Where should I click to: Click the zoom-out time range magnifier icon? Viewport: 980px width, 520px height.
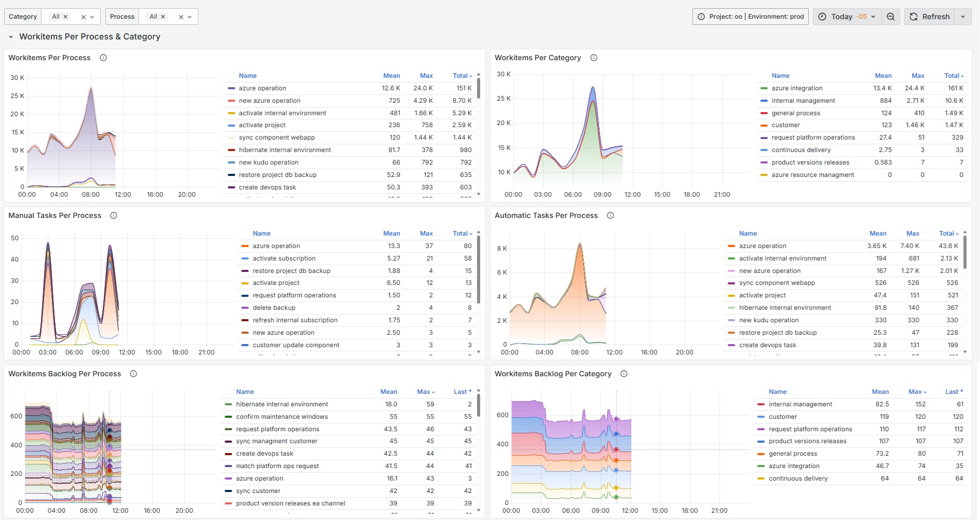point(891,16)
